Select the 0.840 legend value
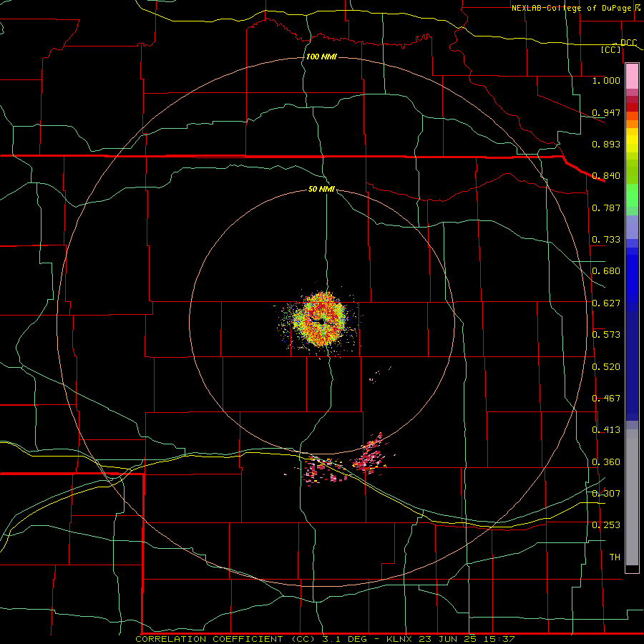 point(606,176)
